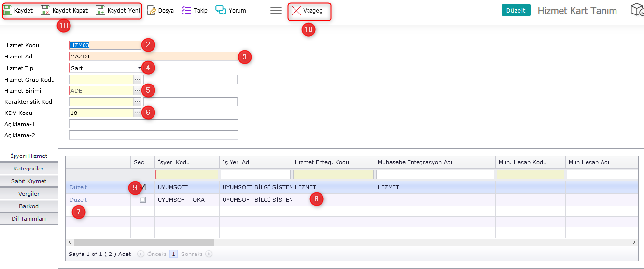This screenshot has height=269, width=644.
Task: Click the Kaydet save icon
Action: (x=8, y=10)
